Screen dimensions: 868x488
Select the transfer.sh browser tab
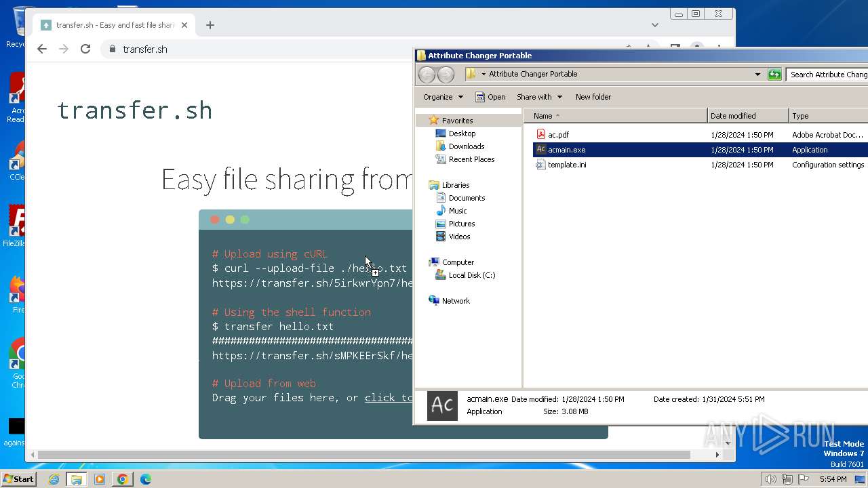point(114,25)
